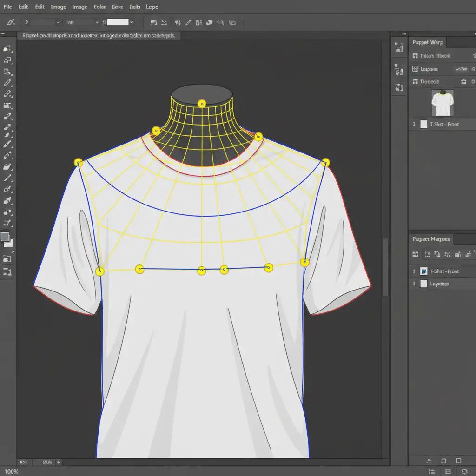This screenshot has height=476, width=476.
Task: Expand the white field dropdown arrow in options bar
Action: 132,22
